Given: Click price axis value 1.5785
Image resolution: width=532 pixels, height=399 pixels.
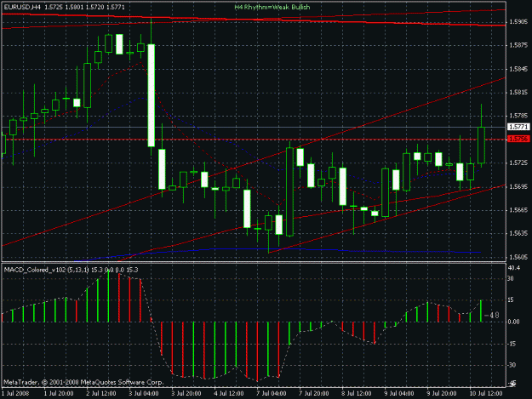Looking at the screenshot, I should (518, 116).
